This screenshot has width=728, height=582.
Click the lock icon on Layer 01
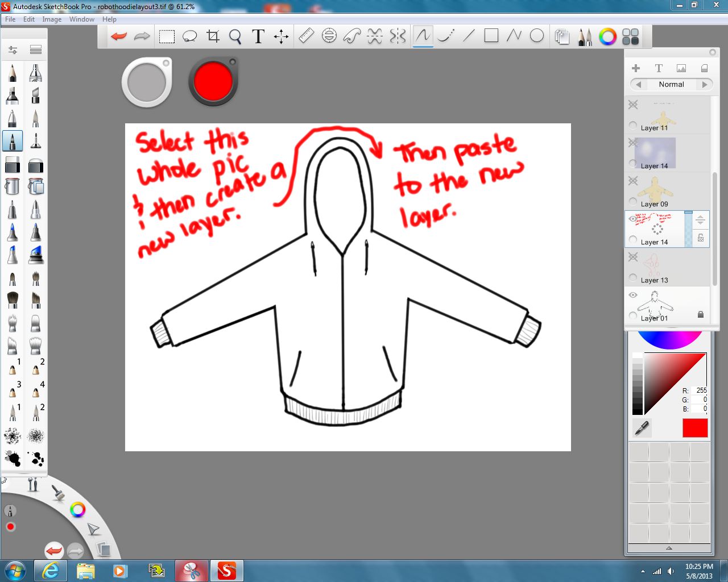pos(700,314)
